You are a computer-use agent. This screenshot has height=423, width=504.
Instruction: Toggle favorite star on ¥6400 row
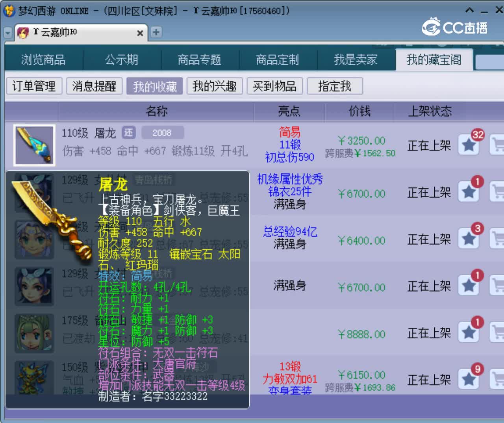pyautogui.click(x=469, y=239)
